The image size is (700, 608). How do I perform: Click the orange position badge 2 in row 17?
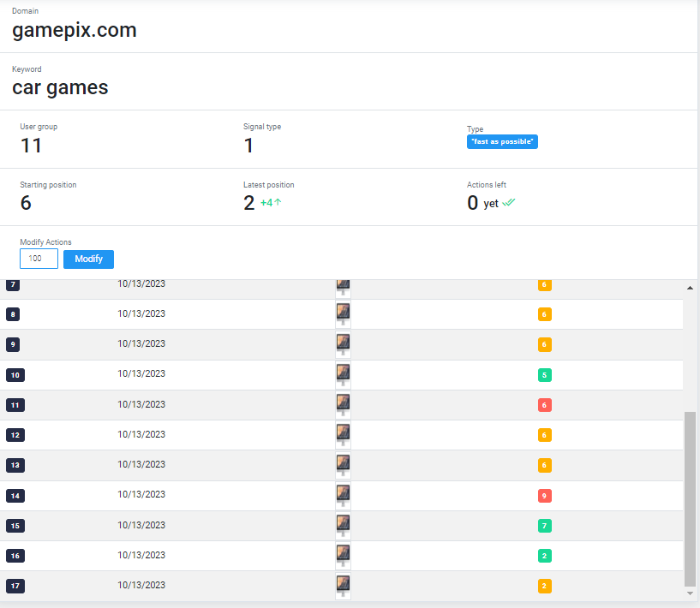point(545,586)
